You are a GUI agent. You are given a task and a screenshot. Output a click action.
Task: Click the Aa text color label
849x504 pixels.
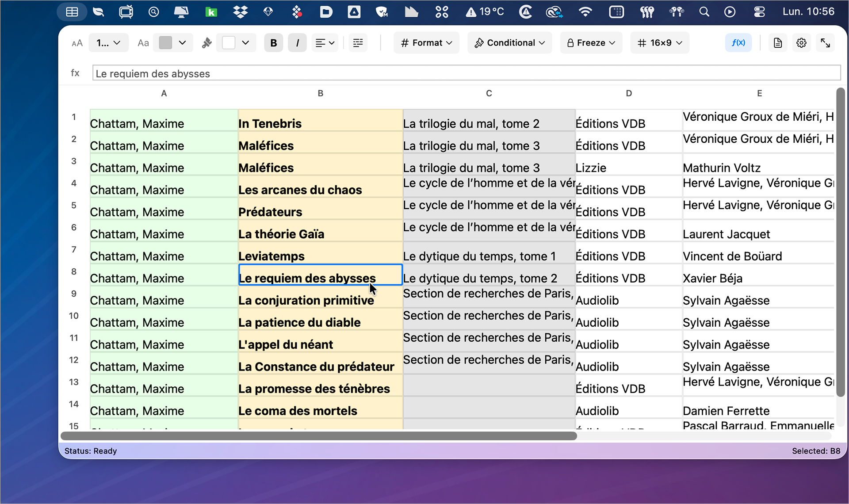point(143,43)
